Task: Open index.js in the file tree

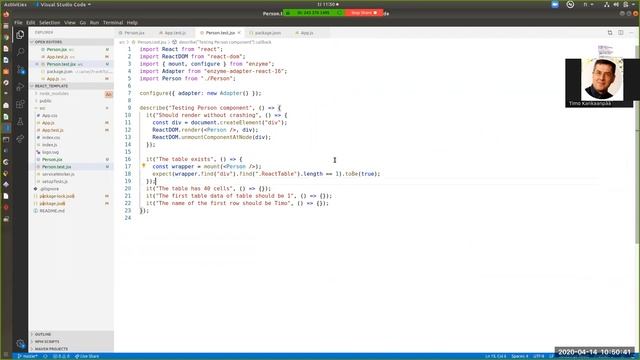Action: pyautogui.click(x=50, y=145)
